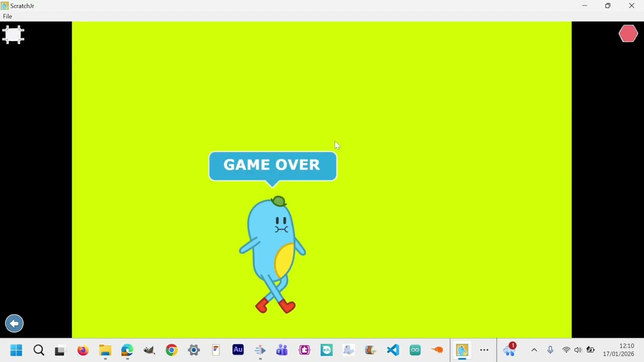
Task: Click the microphone icon in system tray
Action: tap(550, 350)
